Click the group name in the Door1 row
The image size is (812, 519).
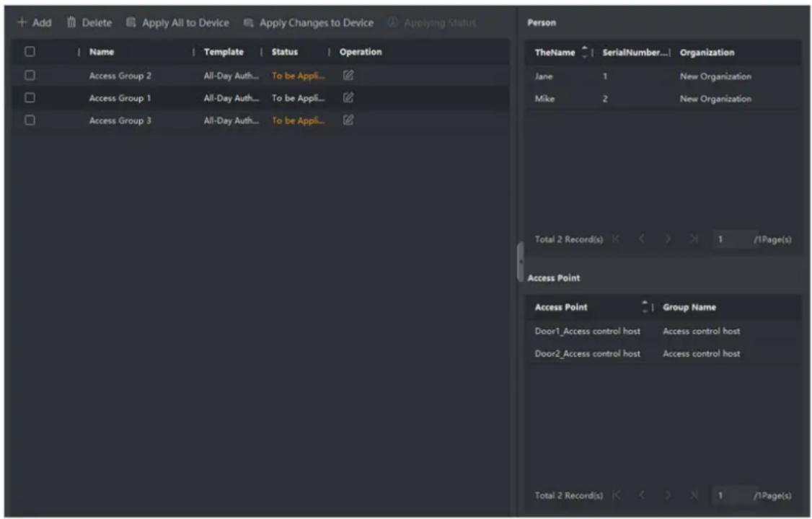tap(701, 331)
